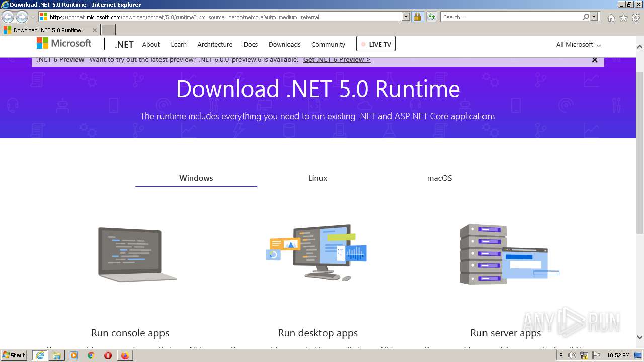Click the search magnifier icon

point(586,17)
